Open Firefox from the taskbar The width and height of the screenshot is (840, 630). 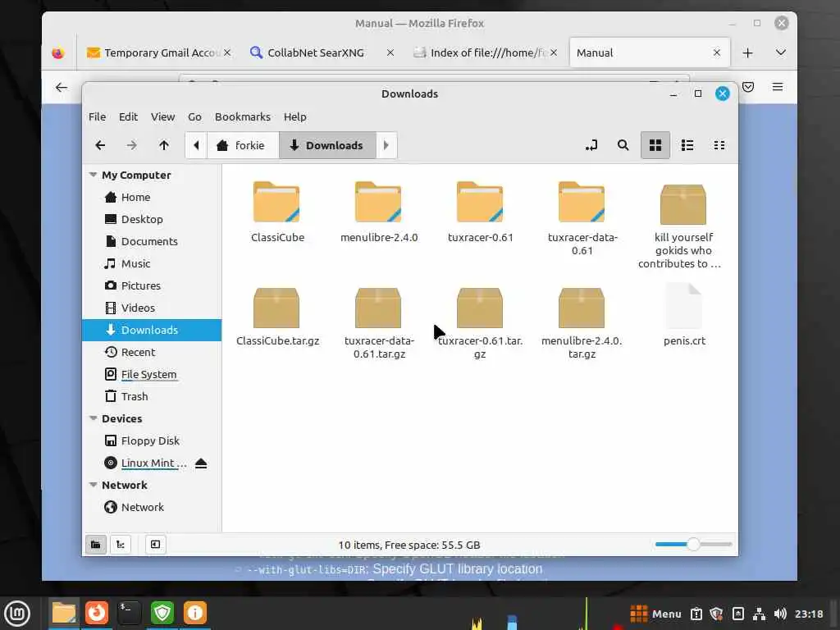click(97, 613)
